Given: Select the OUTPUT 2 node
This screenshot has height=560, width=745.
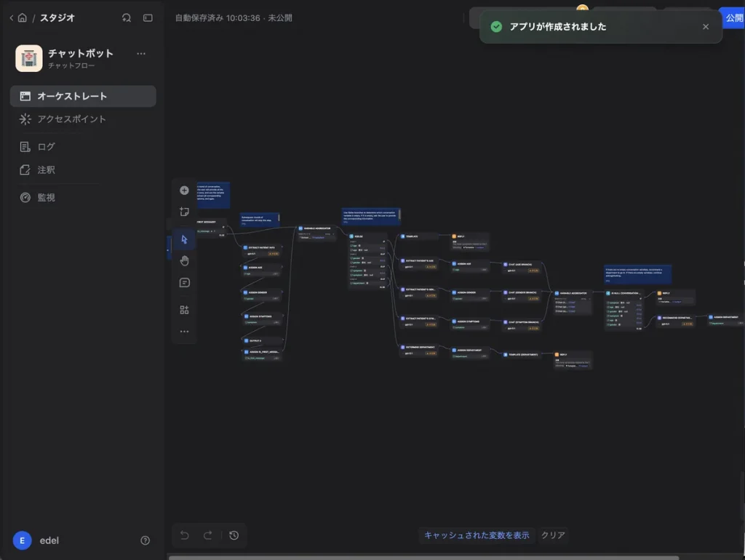Looking at the screenshot, I should (262, 340).
